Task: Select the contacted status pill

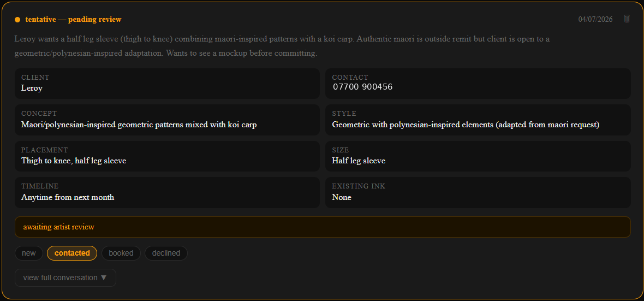Action: (x=72, y=253)
